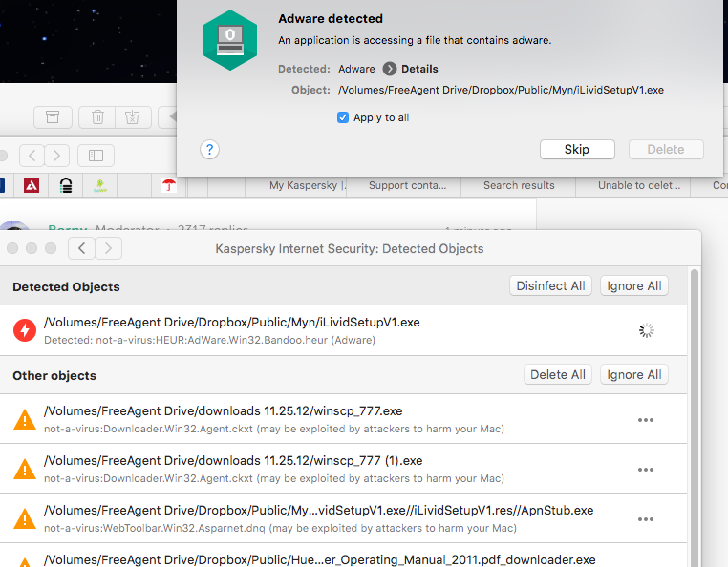
Task: Click the help question mark button
Action: 209,150
